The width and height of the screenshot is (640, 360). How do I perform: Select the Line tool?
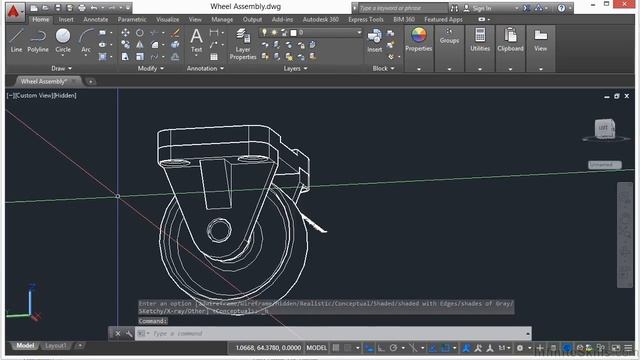pos(16,40)
